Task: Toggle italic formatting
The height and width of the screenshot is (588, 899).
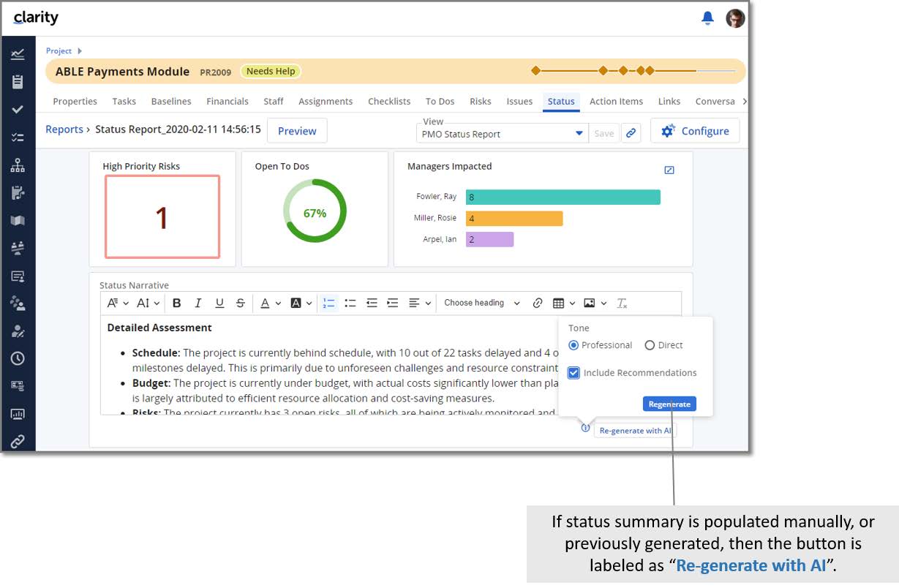Action: pyautogui.click(x=198, y=303)
